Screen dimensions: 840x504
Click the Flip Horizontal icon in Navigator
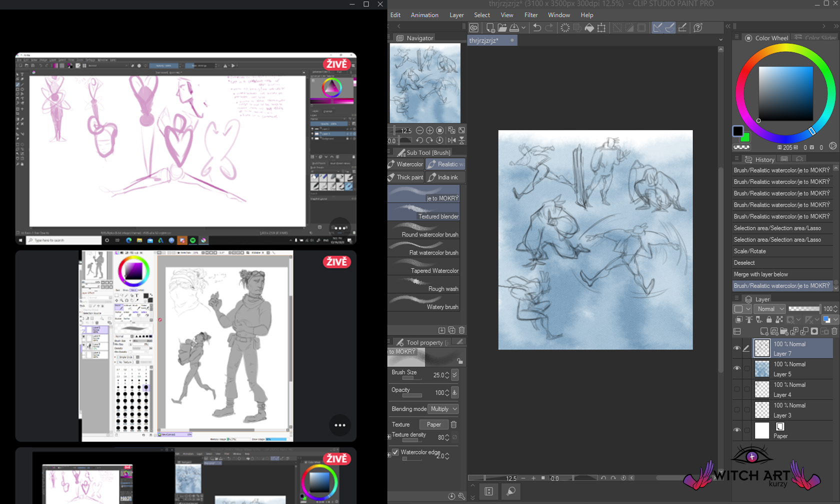[x=451, y=140]
